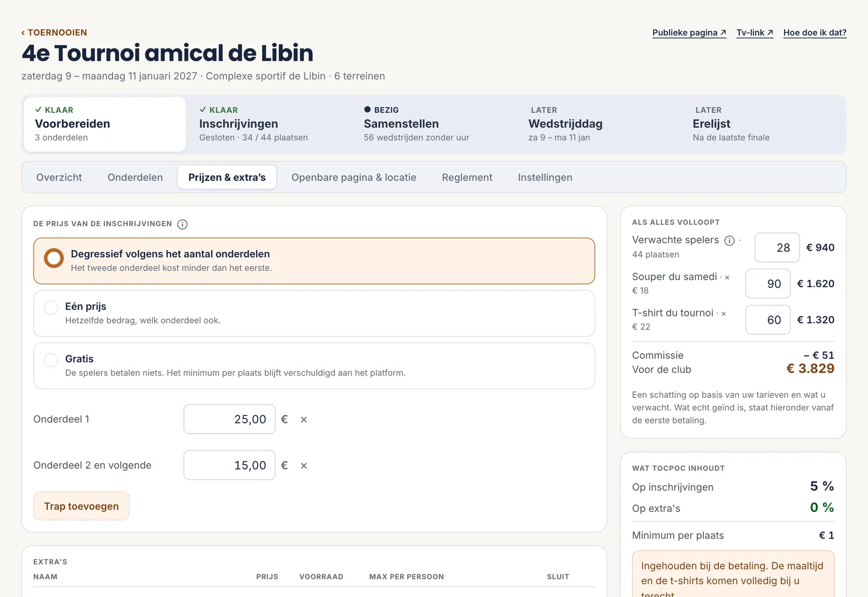Edit the Onderdeel 2 en volgende price field
The image size is (868, 597).
tap(229, 465)
